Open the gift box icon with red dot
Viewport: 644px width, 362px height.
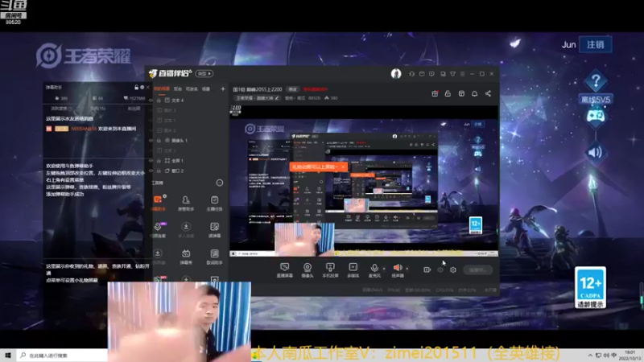tap(435, 93)
